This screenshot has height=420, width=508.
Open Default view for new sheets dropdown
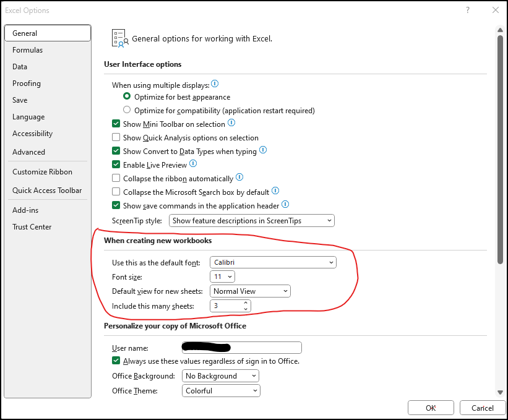click(x=250, y=291)
